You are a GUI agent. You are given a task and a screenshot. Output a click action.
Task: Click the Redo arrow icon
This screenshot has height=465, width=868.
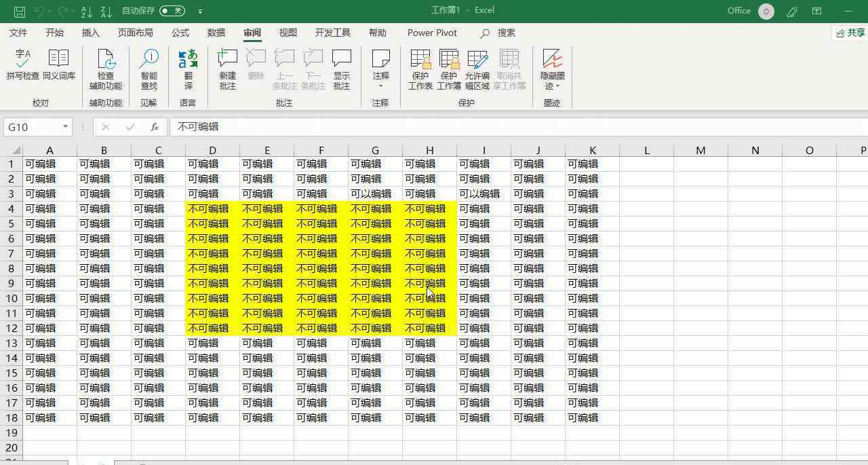[63, 11]
